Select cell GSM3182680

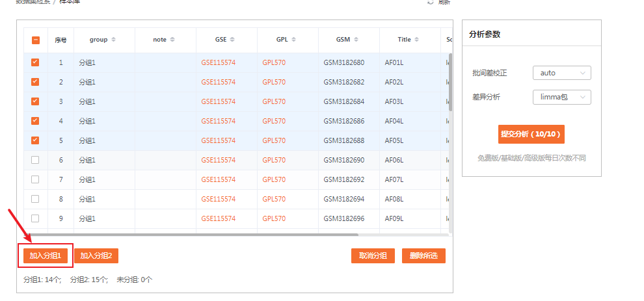[343, 62]
